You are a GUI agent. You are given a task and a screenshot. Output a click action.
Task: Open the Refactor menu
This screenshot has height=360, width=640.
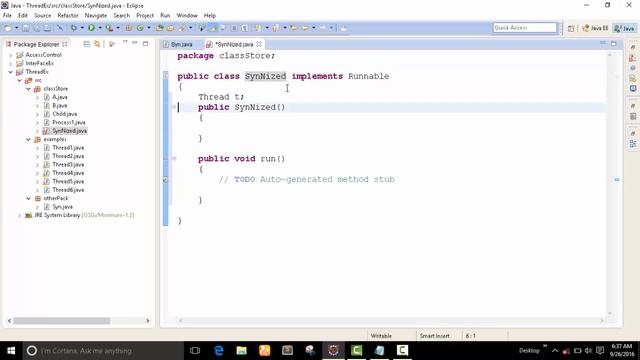[x=68, y=16]
